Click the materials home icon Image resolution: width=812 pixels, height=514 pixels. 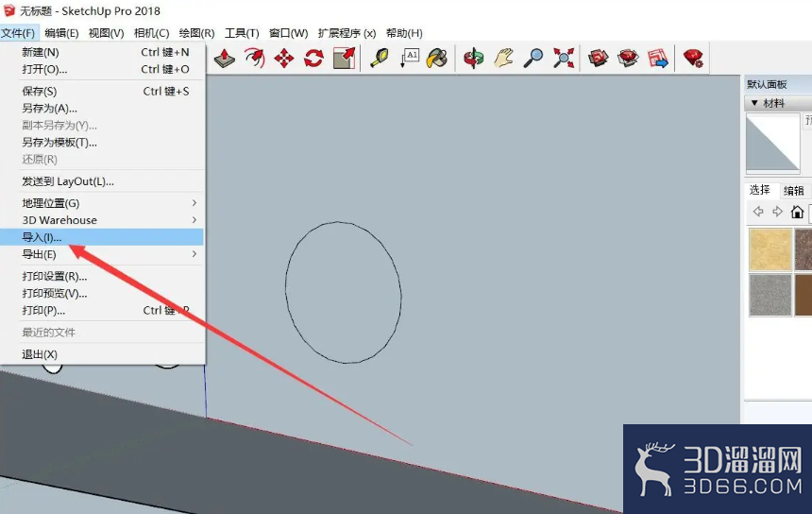click(x=798, y=212)
